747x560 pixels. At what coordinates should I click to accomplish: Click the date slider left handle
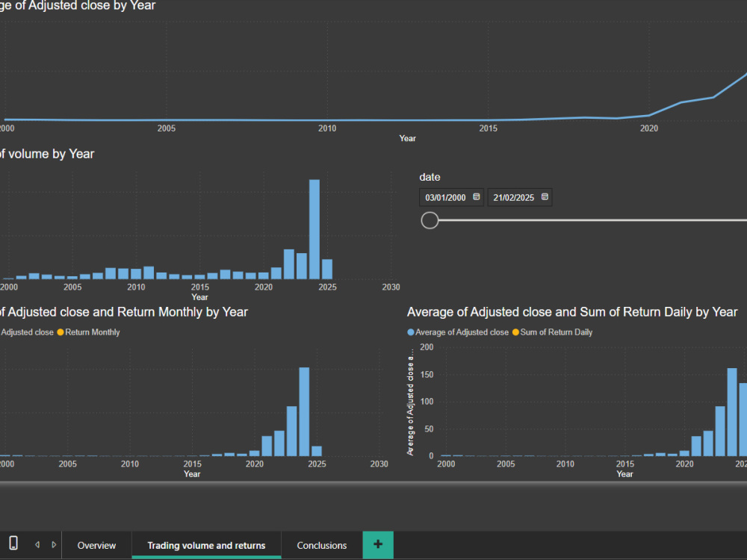tap(430, 220)
